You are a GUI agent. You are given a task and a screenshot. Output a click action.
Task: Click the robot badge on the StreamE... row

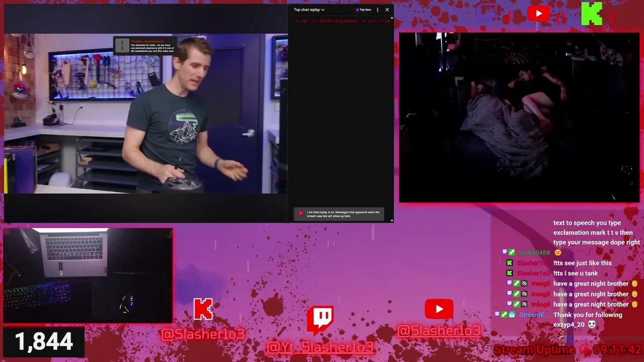coord(512,315)
